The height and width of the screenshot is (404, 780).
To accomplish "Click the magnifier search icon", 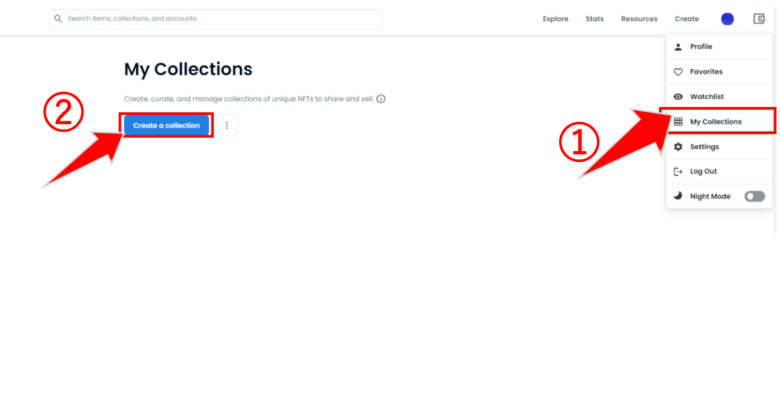I will click(58, 19).
